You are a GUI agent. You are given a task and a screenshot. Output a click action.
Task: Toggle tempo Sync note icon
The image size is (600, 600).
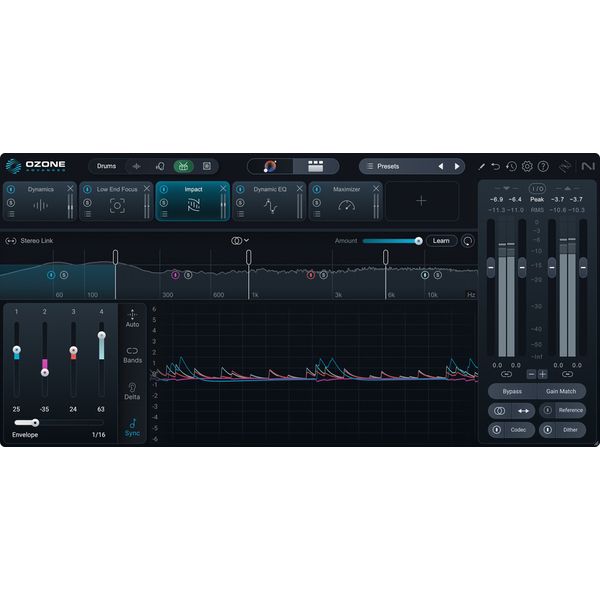pyautogui.click(x=132, y=427)
